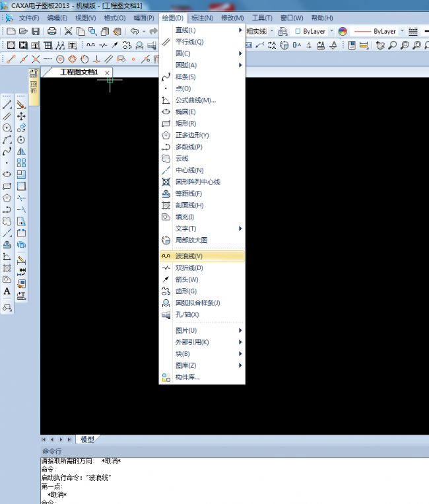Select the Move tool in the left toolbar
The height and width of the screenshot is (504, 429).
point(21,116)
